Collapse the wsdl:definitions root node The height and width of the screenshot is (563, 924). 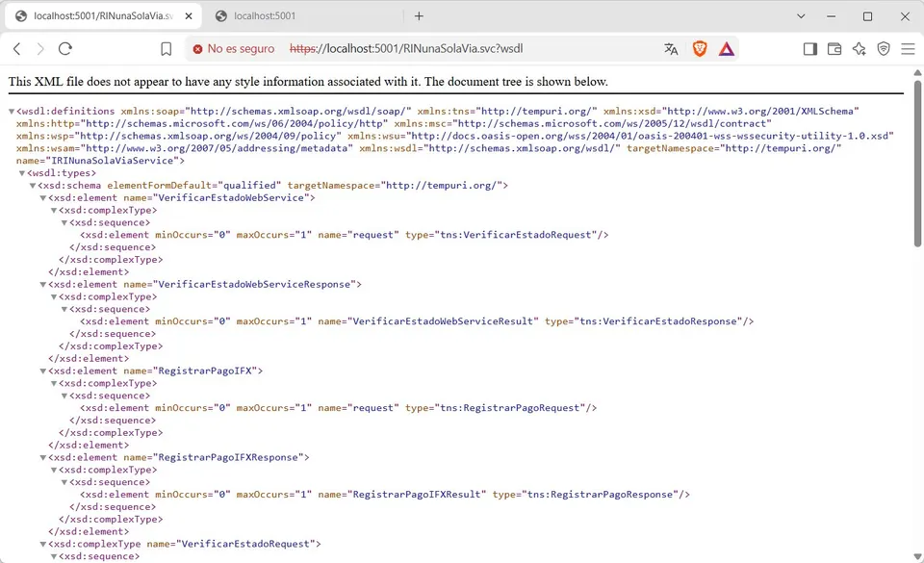pos(12,112)
